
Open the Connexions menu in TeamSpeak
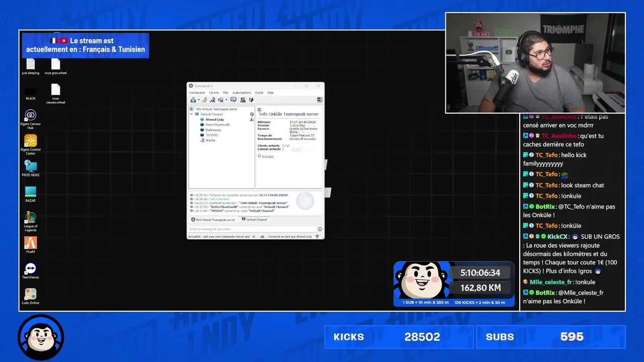pyautogui.click(x=197, y=93)
